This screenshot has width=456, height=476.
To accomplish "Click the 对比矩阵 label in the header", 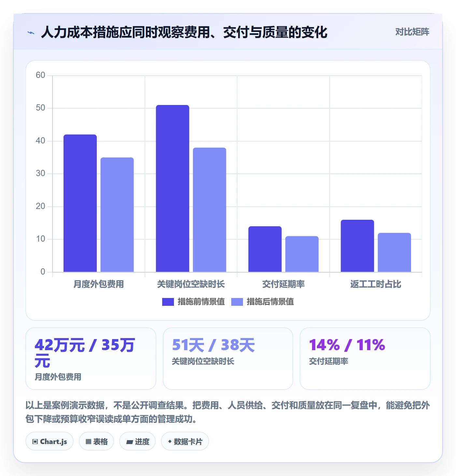I will point(412,32).
